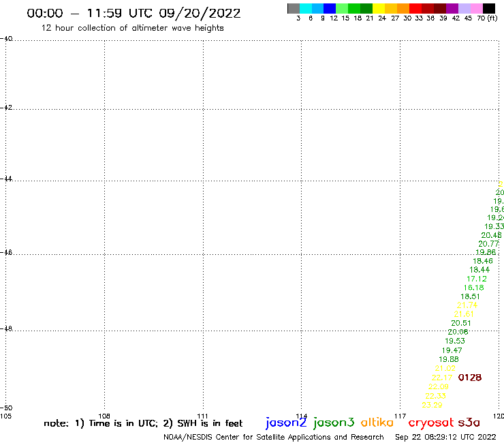Click the 21.61 wave height value
504x443 pixels.
[x=464, y=314]
